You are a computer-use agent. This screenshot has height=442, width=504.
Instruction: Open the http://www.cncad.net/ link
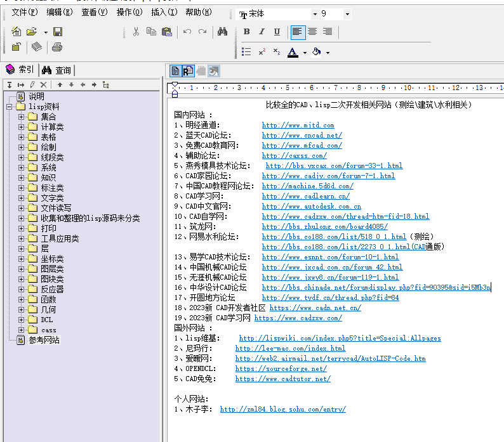302,135
